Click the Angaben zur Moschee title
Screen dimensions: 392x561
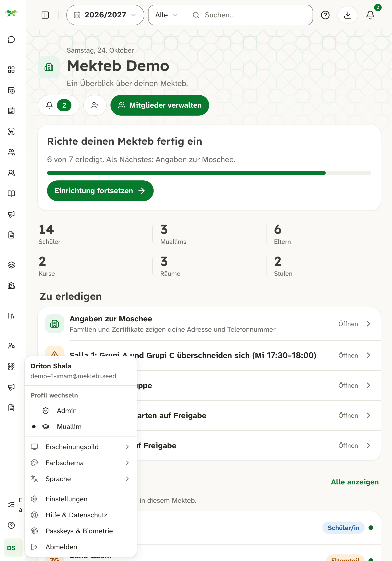point(111,319)
